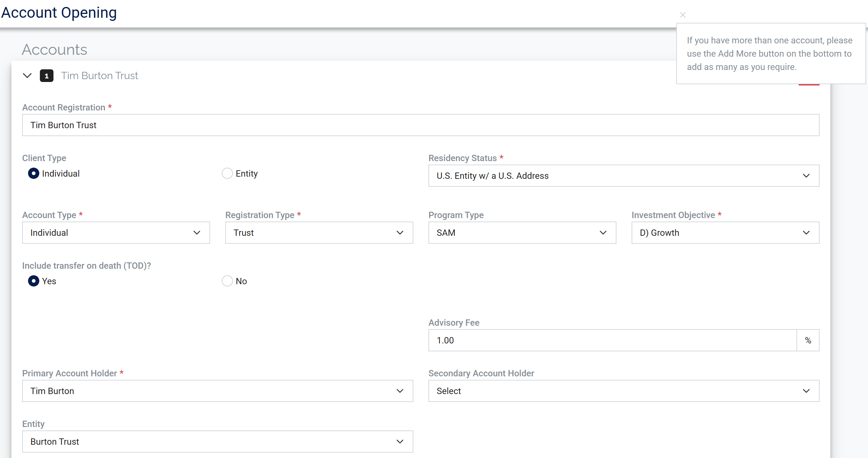868x458 pixels.
Task: Close the Add More tooltip popup
Action: [x=683, y=15]
